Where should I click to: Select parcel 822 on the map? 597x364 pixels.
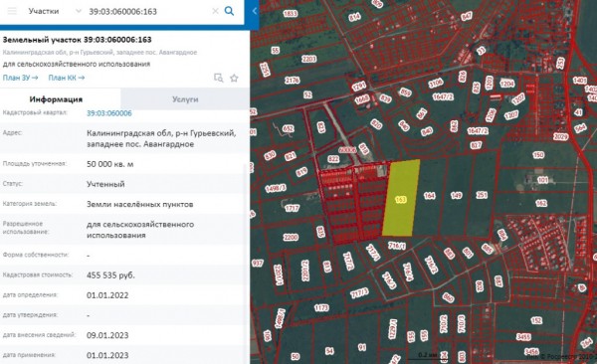point(333,159)
